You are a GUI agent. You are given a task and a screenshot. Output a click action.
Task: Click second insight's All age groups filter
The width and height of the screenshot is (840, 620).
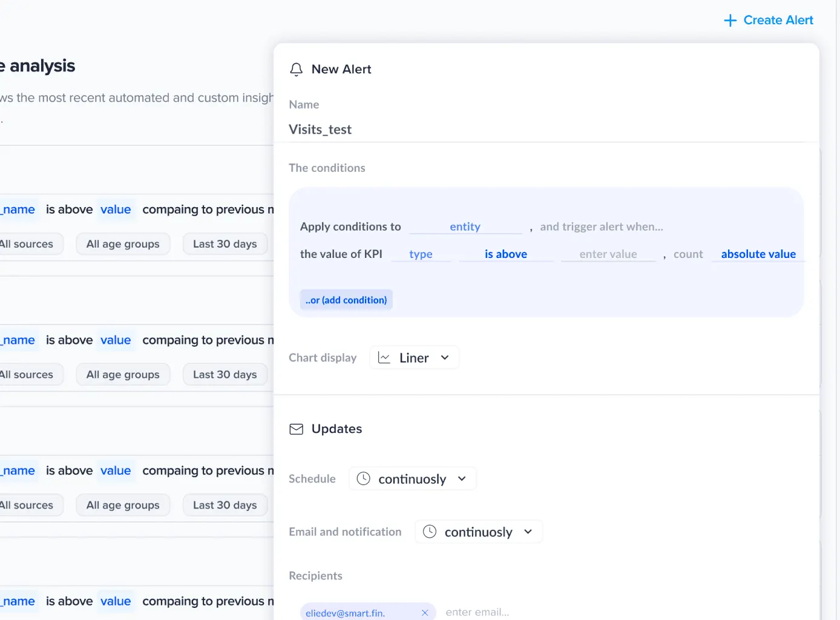coord(123,375)
